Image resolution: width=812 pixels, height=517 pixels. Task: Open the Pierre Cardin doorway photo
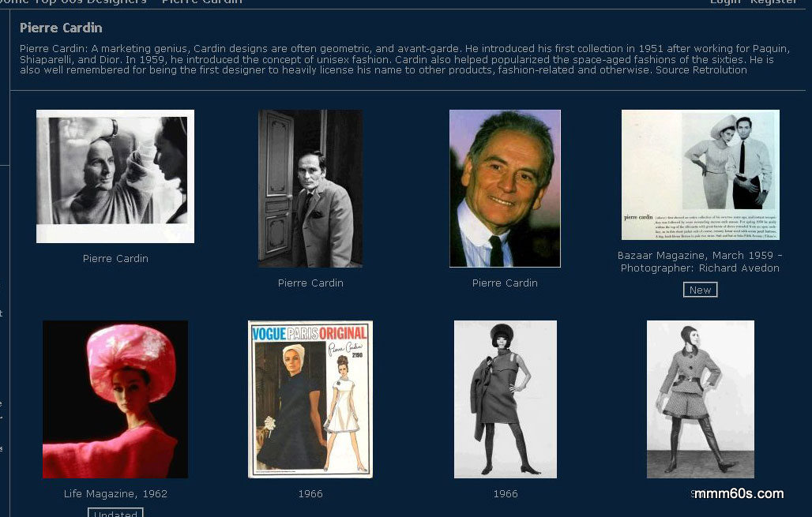click(x=310, y=189)
